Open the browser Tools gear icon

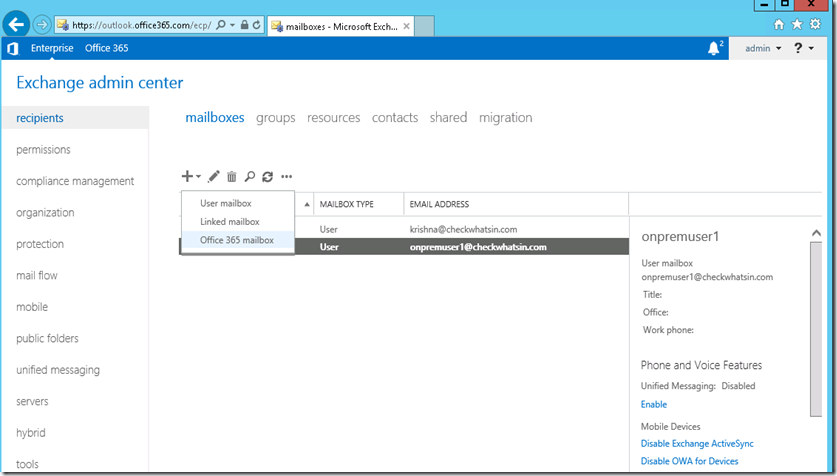pos(815,24)
